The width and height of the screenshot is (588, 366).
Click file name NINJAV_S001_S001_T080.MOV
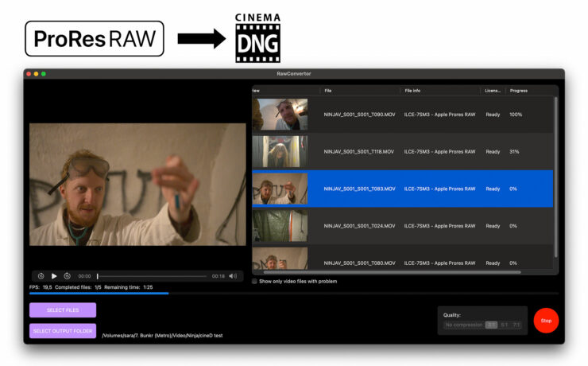click(359, 263)
